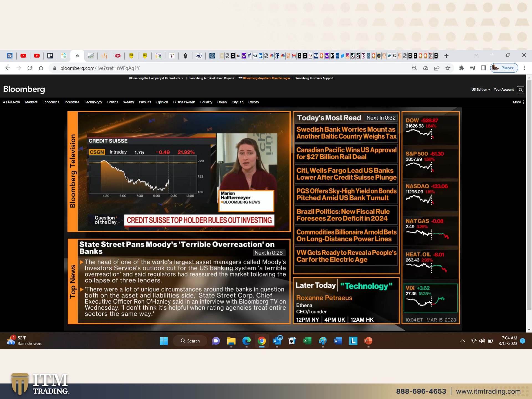Screen dimensions: 532x399
Task: Open the Extensions puzzle icon
Action: 462,68
